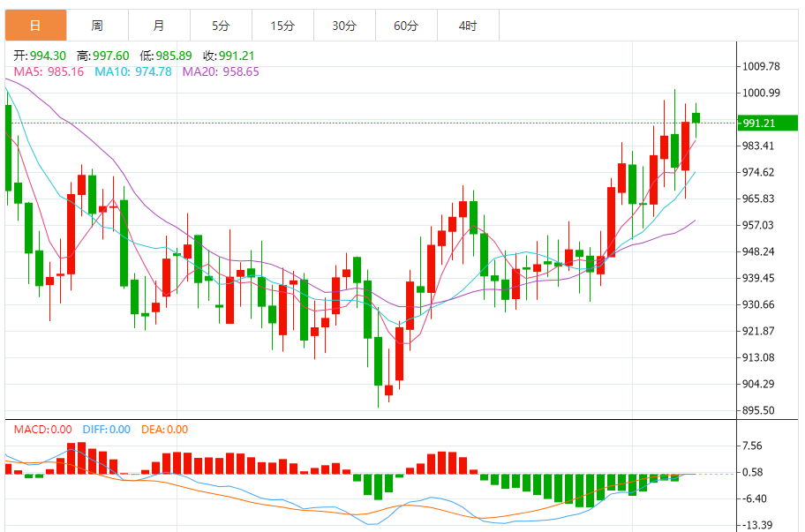Click the MA5: 985.16 indicator label
Screen dimensions: 805x532
(49, 71)
